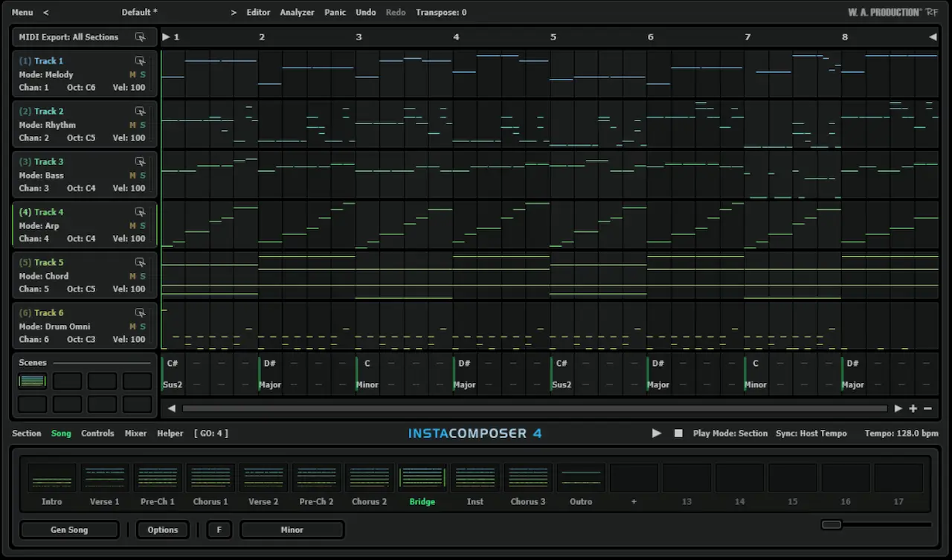Open the Mode: Melody dropdown for Track 1
Screen dimensions: 952x560
(x=46, y=74)
